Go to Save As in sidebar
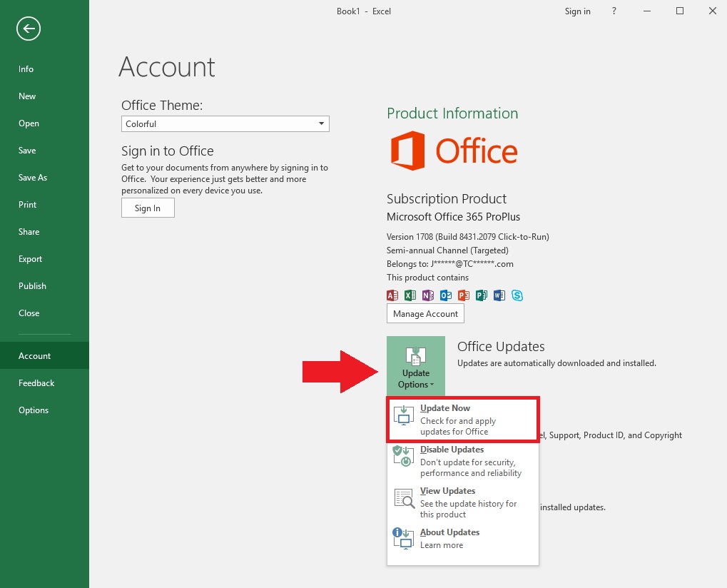Viewport: 727px width, 588px height. pyautogui.click(x=32, y=178)
